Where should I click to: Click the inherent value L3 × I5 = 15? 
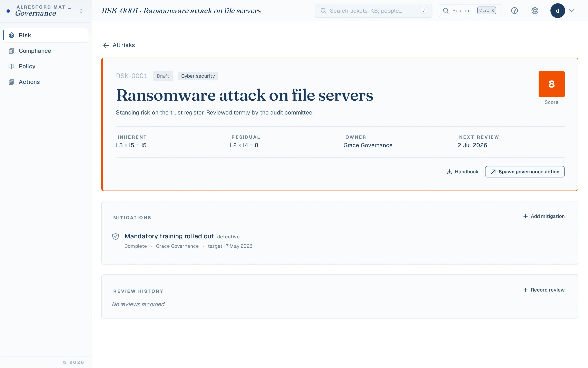pos(131,145)
